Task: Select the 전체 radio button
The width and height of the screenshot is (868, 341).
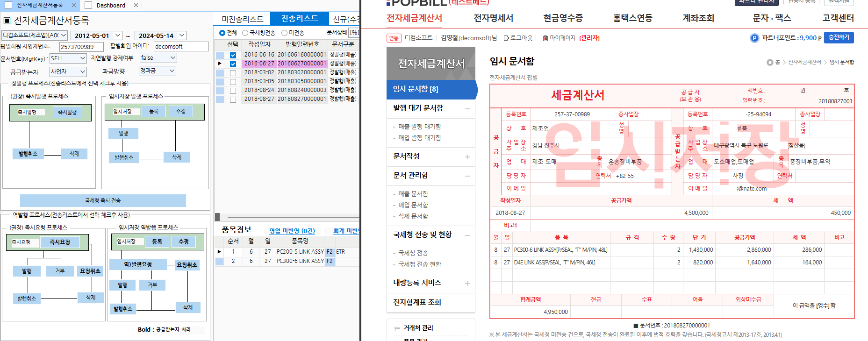Action: (x=222, y=33)
